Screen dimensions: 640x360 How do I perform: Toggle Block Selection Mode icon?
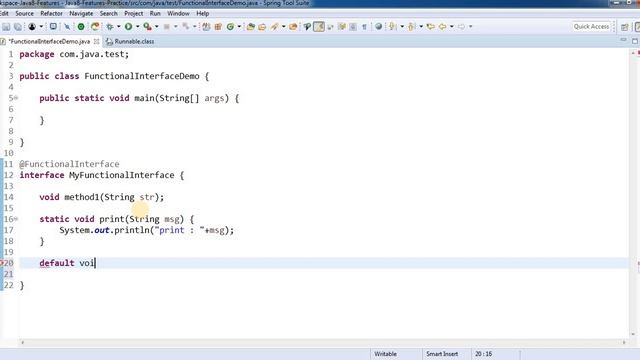[x=353, y=27]
